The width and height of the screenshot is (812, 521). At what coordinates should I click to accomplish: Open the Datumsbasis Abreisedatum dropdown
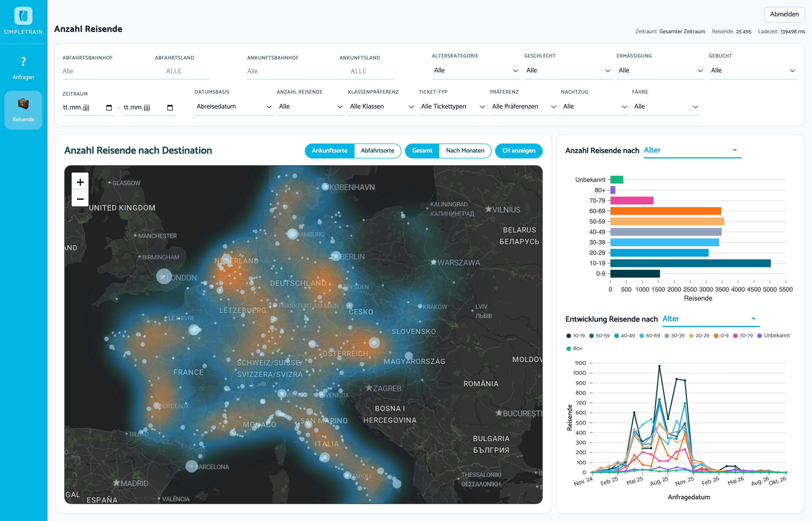(x=233, y=107)
